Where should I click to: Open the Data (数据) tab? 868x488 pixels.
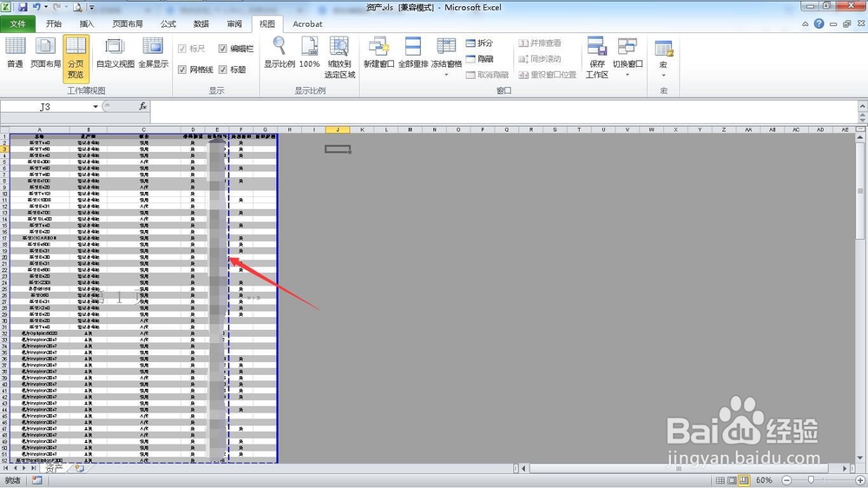pos(201,23)
